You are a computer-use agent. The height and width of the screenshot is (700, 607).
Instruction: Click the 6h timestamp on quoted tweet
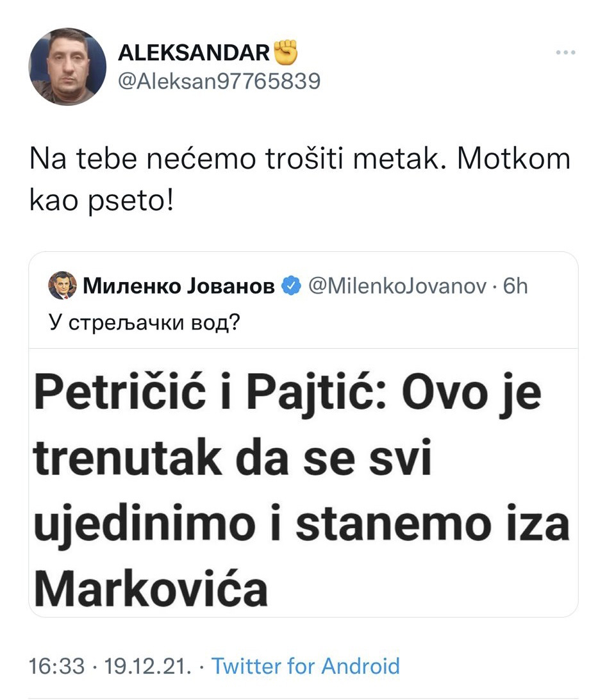pyautogui.click(x=515, y=286)
